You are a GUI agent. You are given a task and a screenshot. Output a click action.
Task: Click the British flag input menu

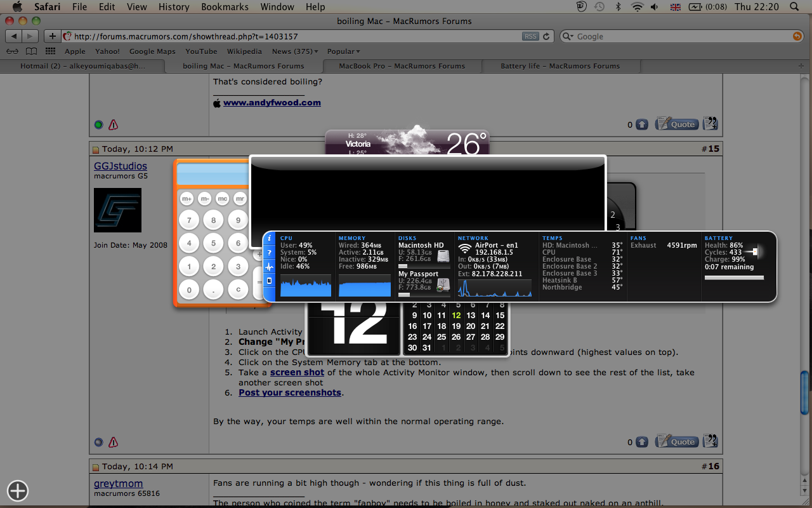pyautogui.click(x=676, y=7)
